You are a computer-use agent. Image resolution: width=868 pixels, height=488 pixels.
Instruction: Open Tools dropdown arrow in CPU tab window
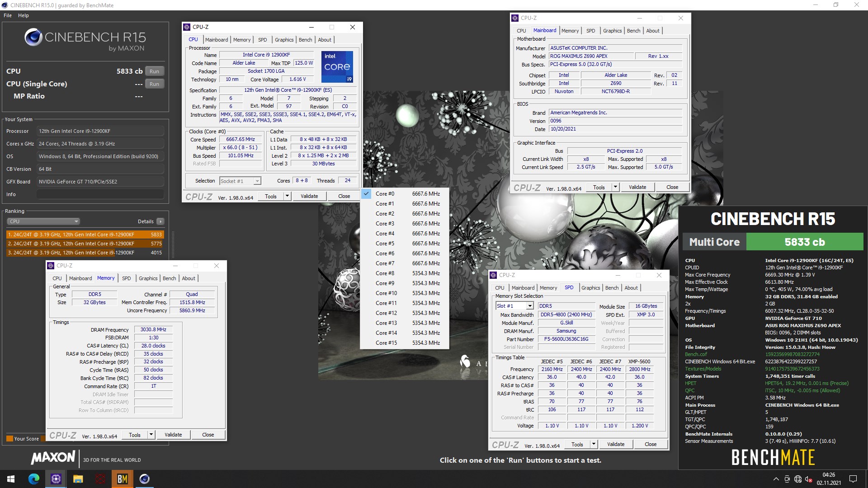pos(287,196)
